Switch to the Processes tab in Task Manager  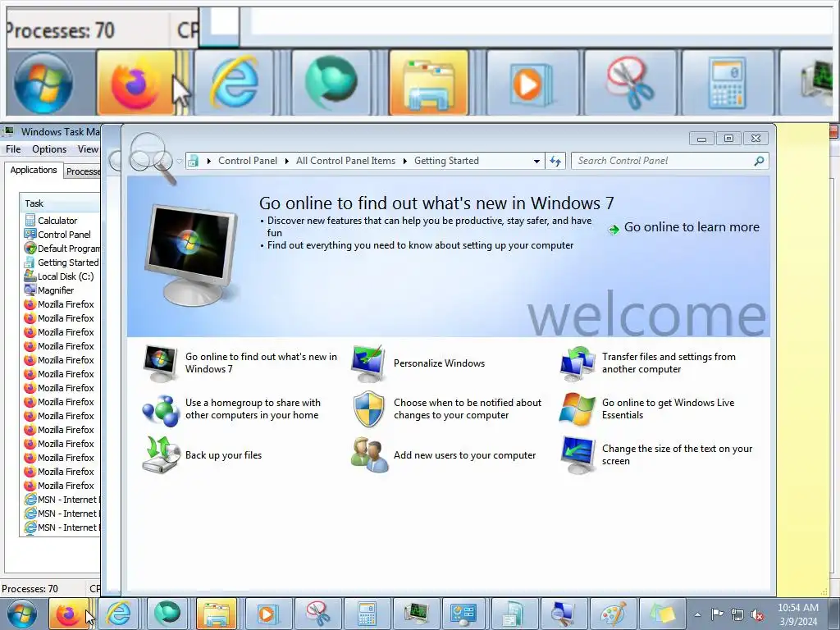(x=82, y=171)
